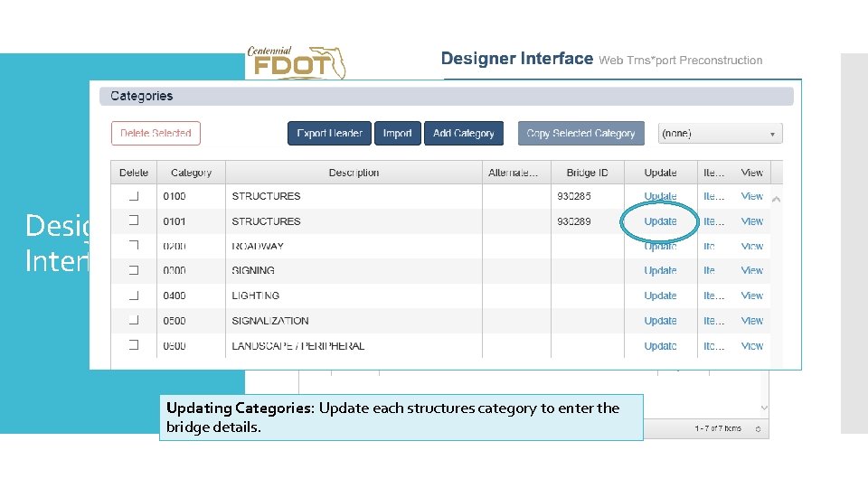868x488 pixels.
Task: Click Update link for category 0100
Action: click(x=660, y=196)
